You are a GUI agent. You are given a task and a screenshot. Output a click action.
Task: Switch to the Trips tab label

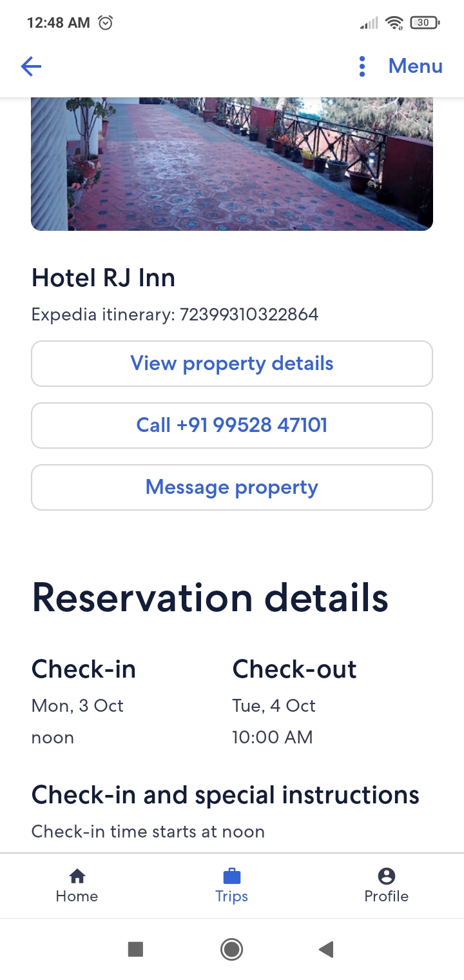(231, 896)
